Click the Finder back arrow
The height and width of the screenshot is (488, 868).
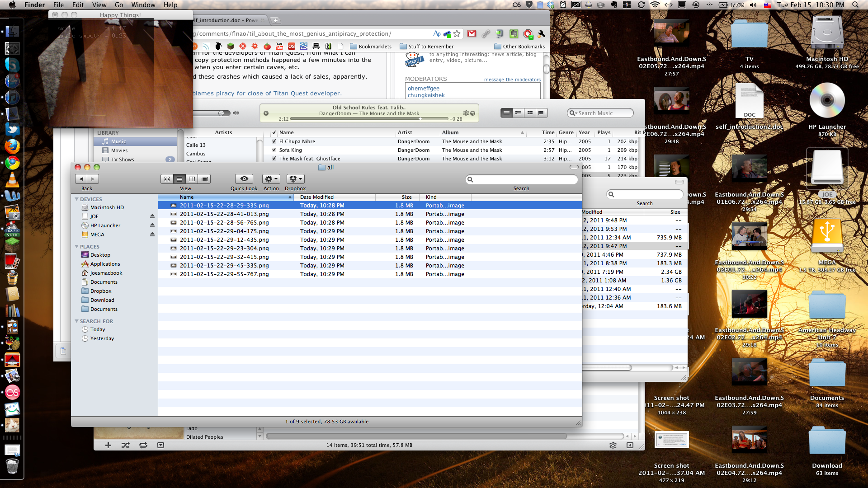(x=81, y=179)
